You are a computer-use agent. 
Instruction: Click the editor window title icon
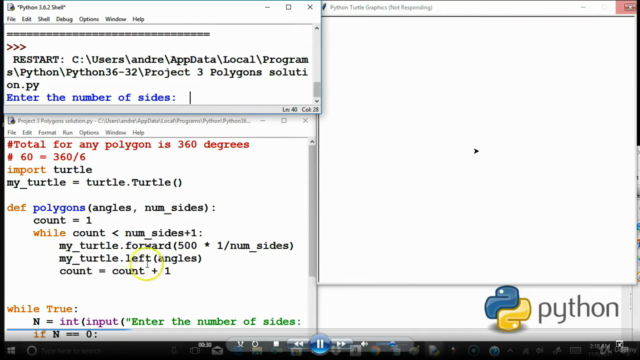11,121
